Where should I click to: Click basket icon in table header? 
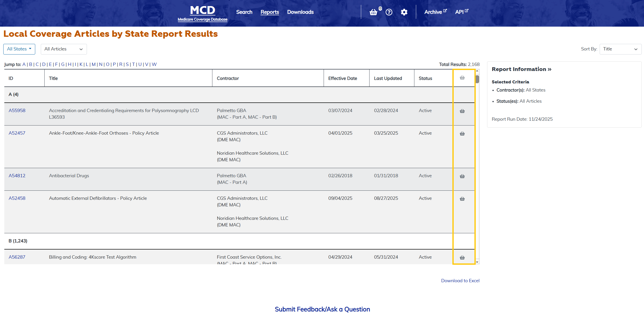coord(462,78)
